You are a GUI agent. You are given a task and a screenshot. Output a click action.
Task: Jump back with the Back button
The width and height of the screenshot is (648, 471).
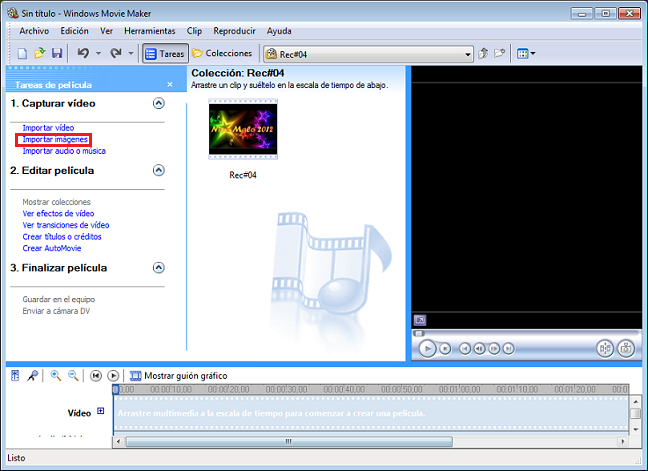pos(465,349)
